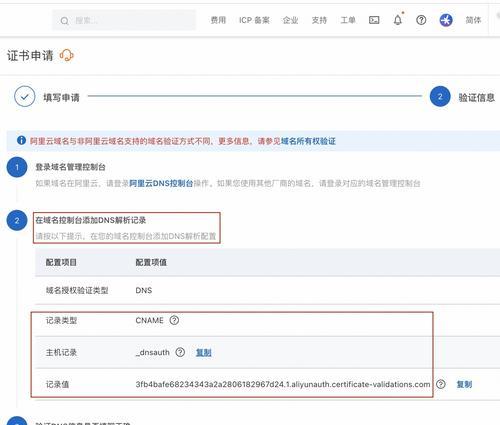Click the 证书申请 page title
The image size is (500, 425).
pyautogui.click(x=30, y=55)
